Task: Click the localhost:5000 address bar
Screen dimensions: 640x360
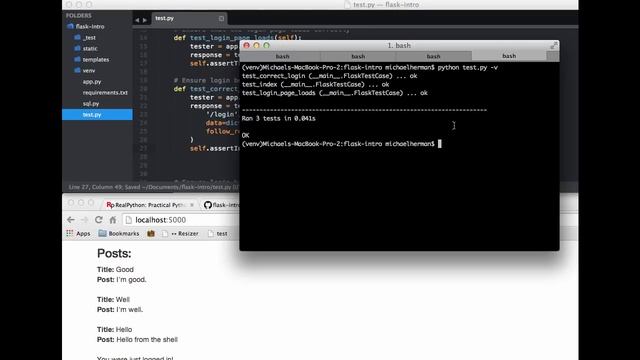Action: pyautogui.click(x=182, y=220)
